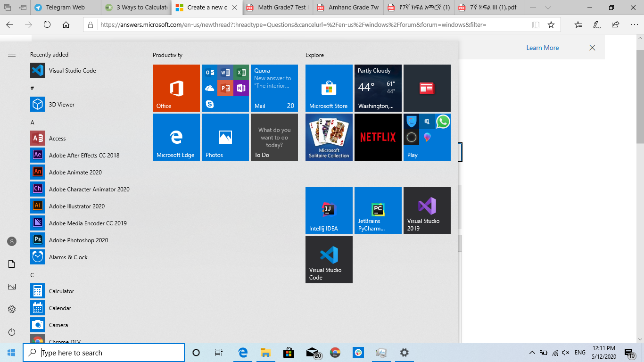Switch to the 7ኛ ክፍል III (1).pdf tab
Screen dimensions: 644x362
point(490,8)
